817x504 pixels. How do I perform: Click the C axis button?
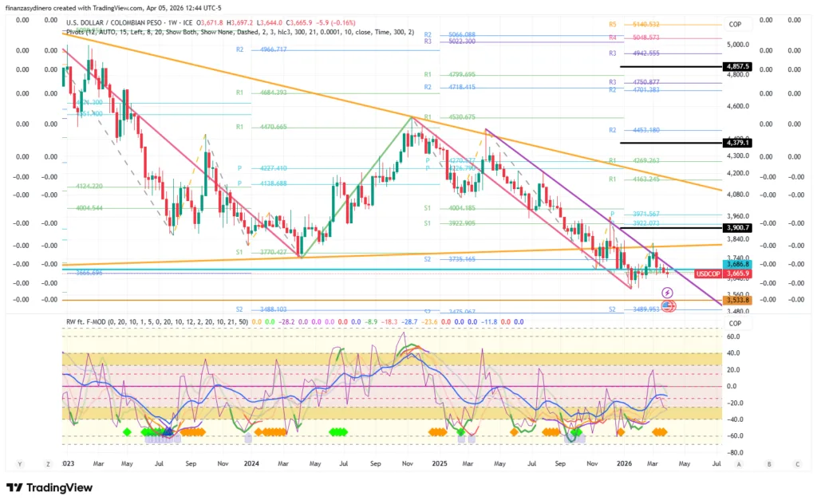[797, 463]
